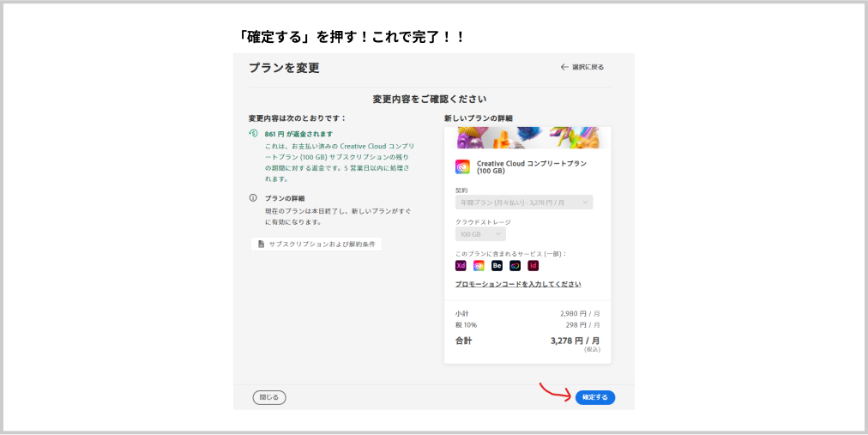The height and width of the screenshot is (435, 868).
Task: Open the 100 GB cloud storage dropdown
Action: tap(480, 234)
